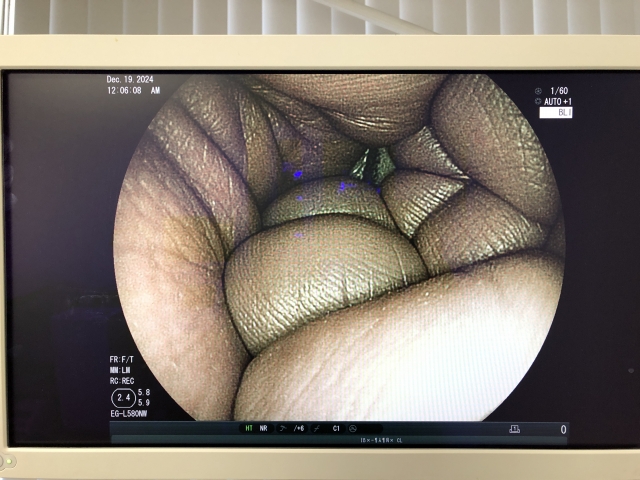Click the circular icon after C1
The width and height of the screenshot is (640, 480).
pos(353,428)
